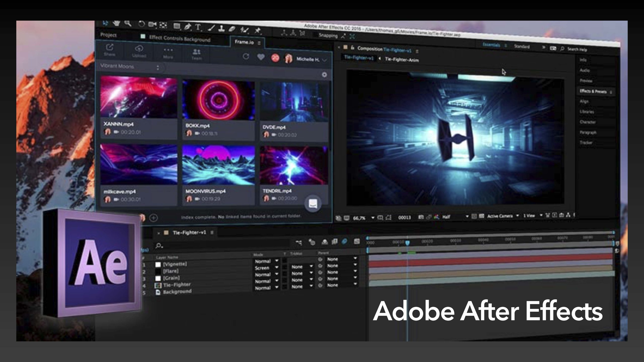
Task: Open the Vignette layer's Parent None dropdown
Action: pos(342,259)
